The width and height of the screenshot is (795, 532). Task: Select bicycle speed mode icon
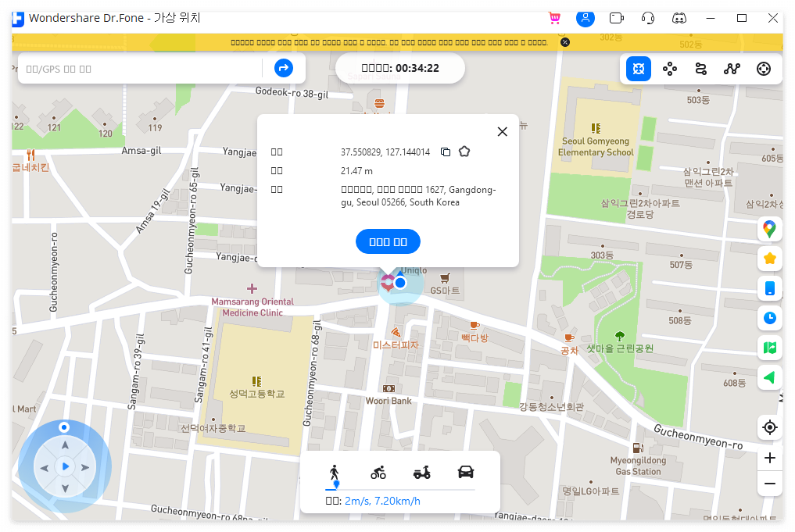(378, 472)
